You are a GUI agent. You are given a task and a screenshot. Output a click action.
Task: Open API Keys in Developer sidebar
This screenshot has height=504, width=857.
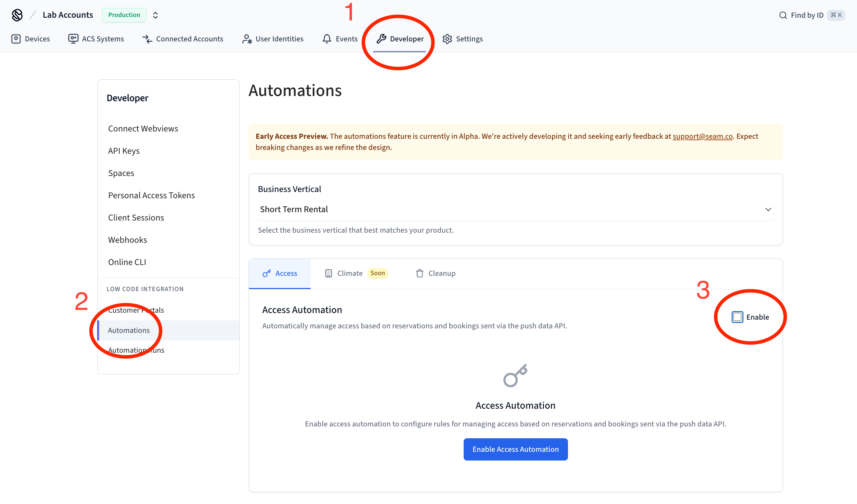coord(124,151)
